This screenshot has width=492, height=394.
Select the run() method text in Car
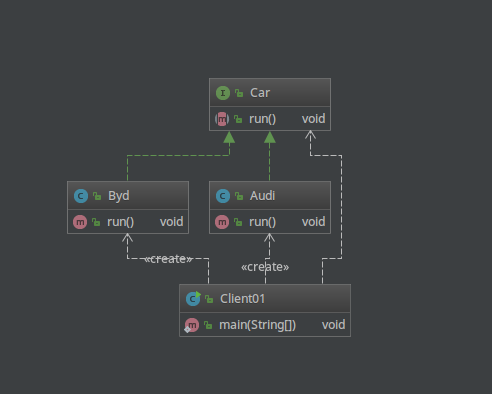(x=263, y=119)
